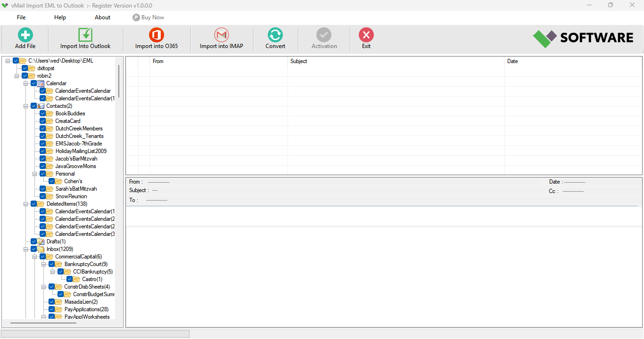Click the BookBuddies folder icon
The width and height of the screenshot is (644, 339).
[50, 113]
